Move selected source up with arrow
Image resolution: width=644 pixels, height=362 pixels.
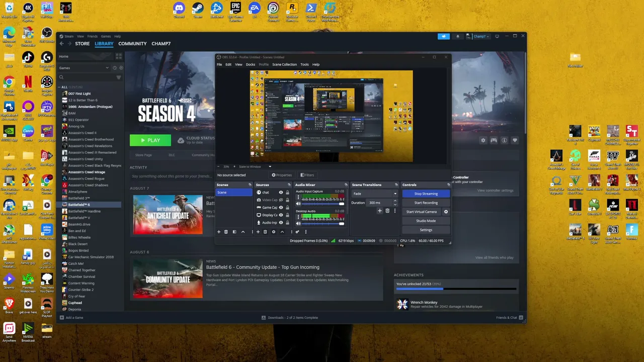click(x=282, y=232)
